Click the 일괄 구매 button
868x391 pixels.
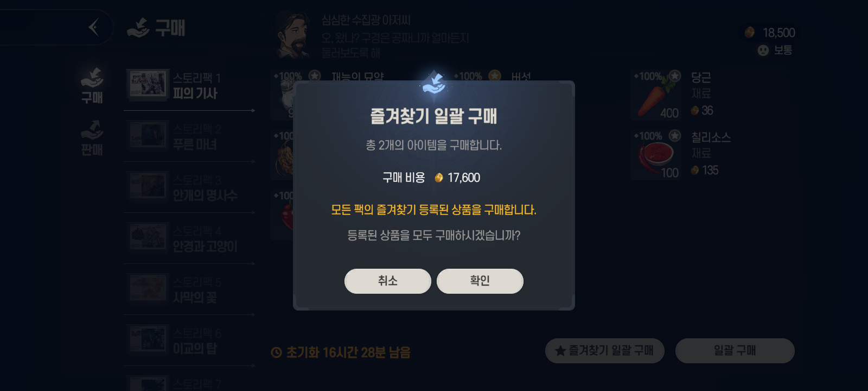735,351
